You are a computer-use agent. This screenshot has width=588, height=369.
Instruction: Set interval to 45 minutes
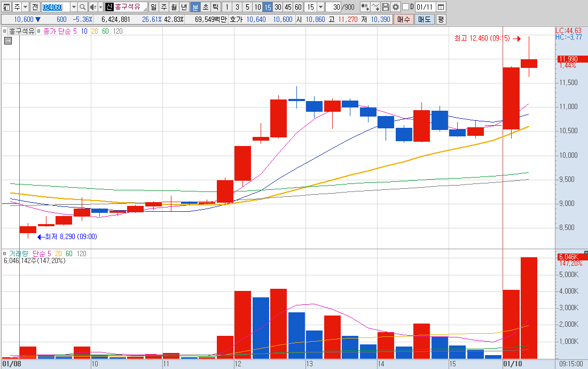(288, 7)
